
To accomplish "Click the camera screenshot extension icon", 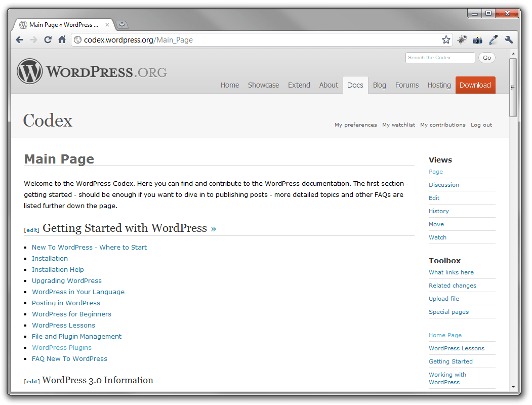I will coord(477,40).
